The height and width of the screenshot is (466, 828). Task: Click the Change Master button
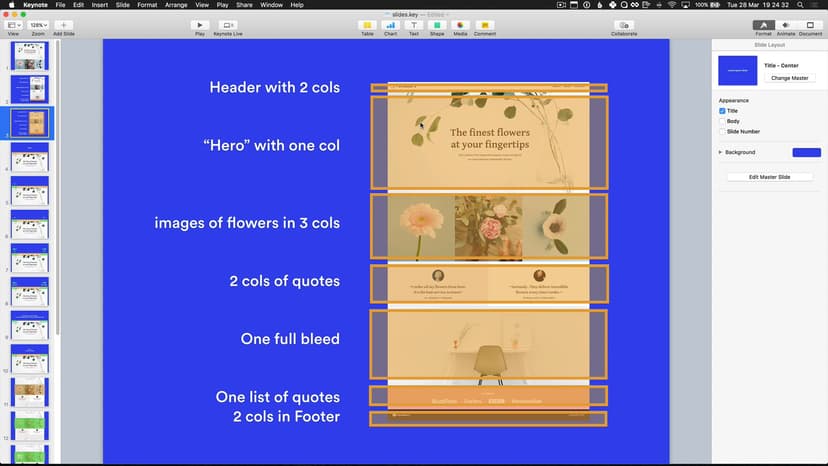pos(790,78)
